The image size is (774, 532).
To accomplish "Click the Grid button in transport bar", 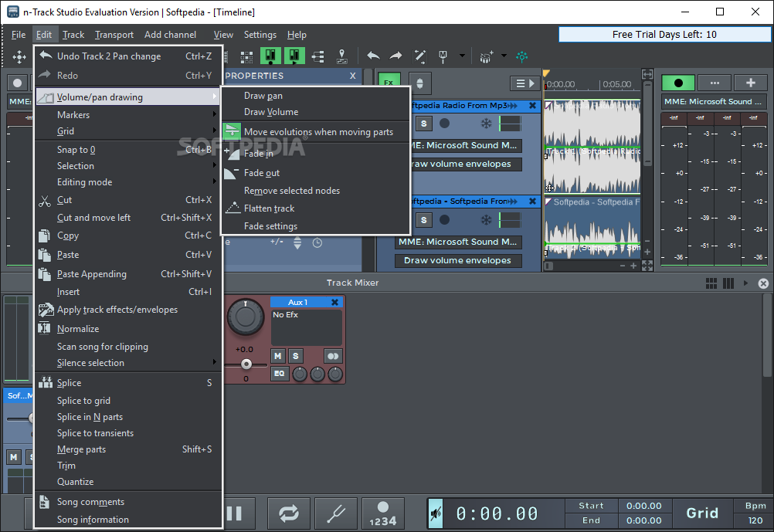I will 702,513.
